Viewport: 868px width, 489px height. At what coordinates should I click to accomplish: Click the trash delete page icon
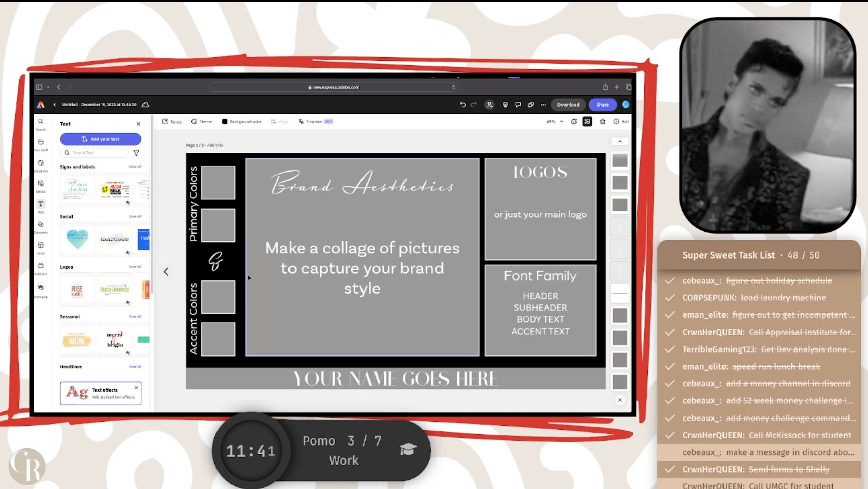tap(603, 122)
